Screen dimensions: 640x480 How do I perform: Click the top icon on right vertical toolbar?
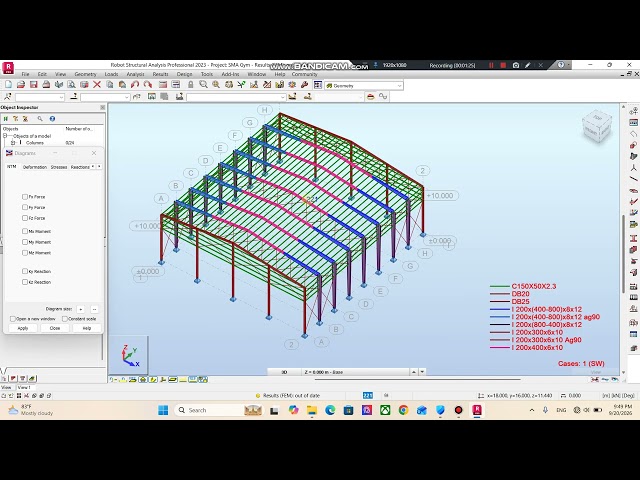click(x=633, y=111)
